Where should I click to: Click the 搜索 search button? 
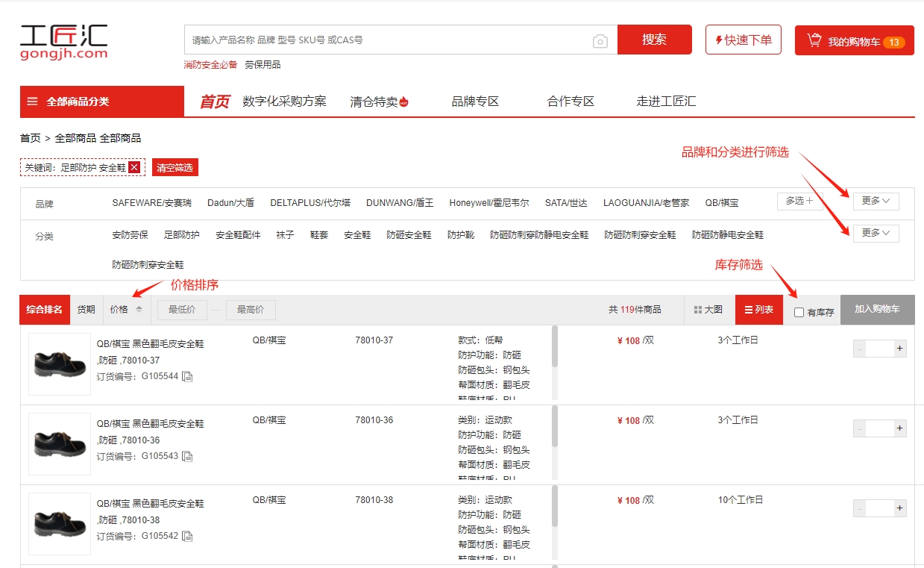(x=654, y=40)
